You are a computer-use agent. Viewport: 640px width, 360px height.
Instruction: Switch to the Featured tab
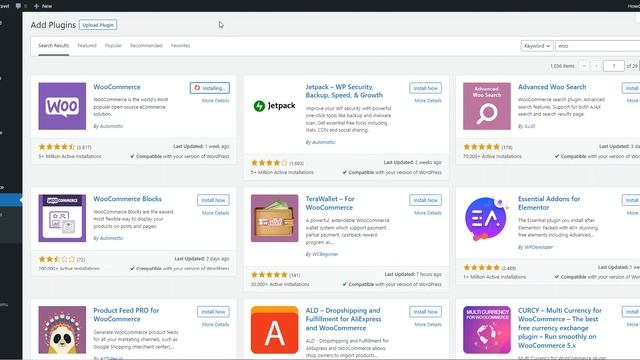tap(87, 45)
